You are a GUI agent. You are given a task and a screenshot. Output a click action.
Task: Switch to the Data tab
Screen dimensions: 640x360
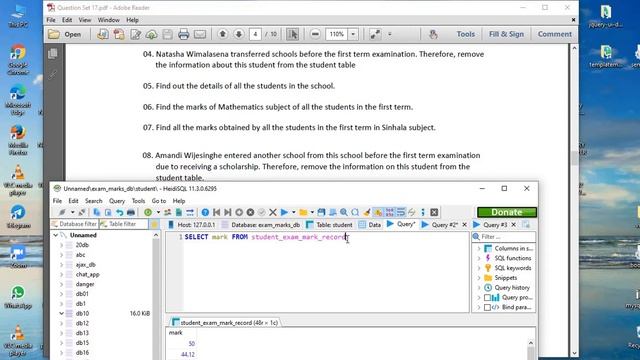(370, 224)
